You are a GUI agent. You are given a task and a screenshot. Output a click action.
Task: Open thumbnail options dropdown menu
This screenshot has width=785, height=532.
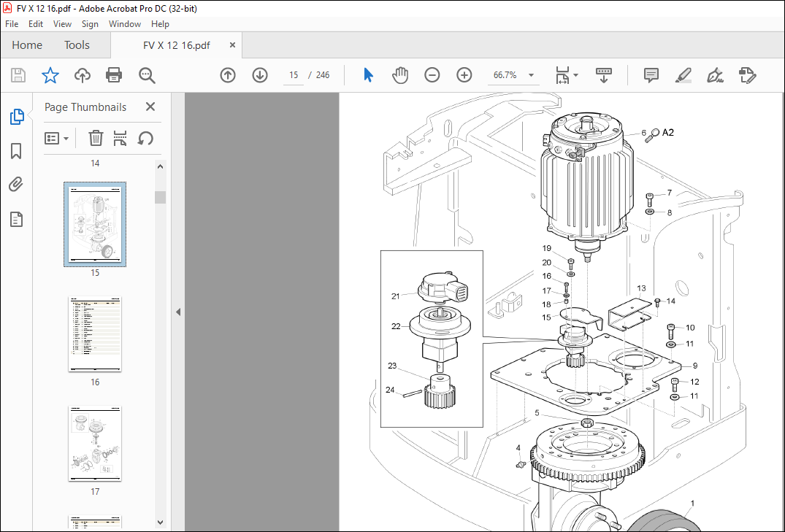click(x=56, y=138)
